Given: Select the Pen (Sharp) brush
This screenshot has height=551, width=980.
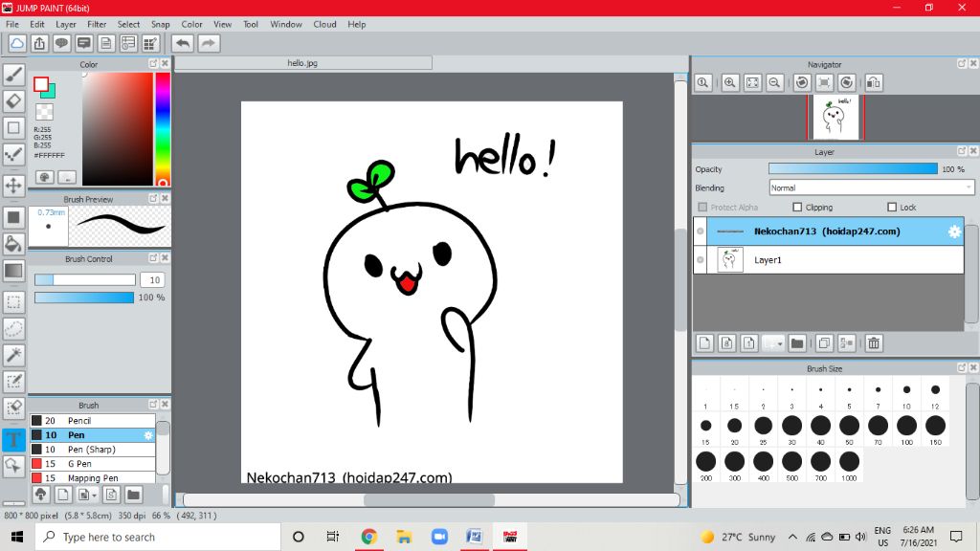Looking at the screenshot, I should pos(93,450).
